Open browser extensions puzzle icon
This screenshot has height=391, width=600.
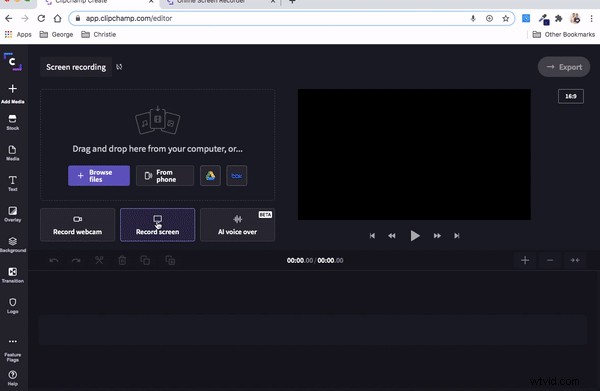(x=559, y=18)
